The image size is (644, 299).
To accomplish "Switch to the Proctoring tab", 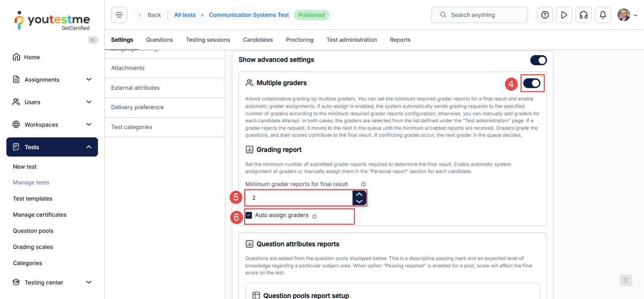I will click(299, 39).
